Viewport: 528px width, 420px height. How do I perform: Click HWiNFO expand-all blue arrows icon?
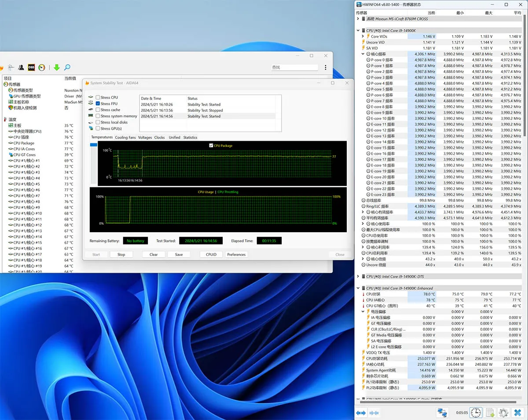361,413
